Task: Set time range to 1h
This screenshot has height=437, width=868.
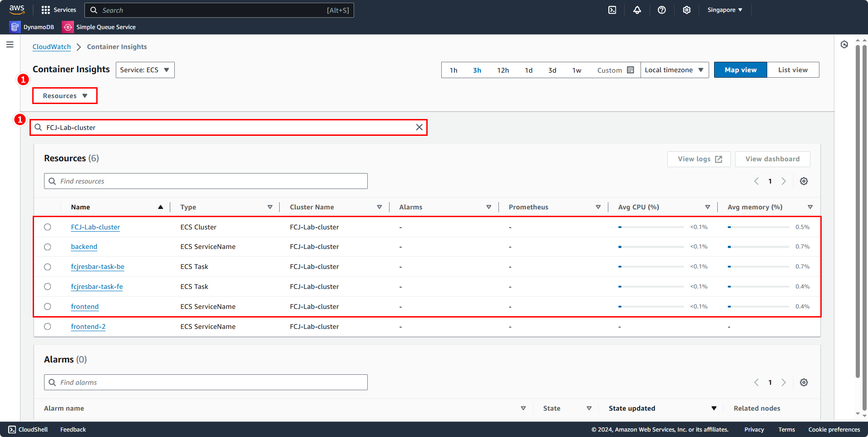Action: pyautogui.click(x=454, y=70)
